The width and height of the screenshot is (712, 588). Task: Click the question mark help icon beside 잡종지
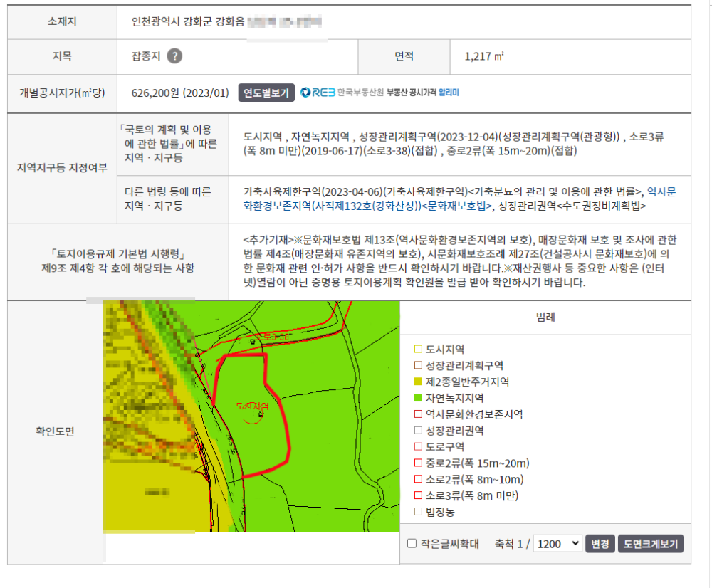174,57
